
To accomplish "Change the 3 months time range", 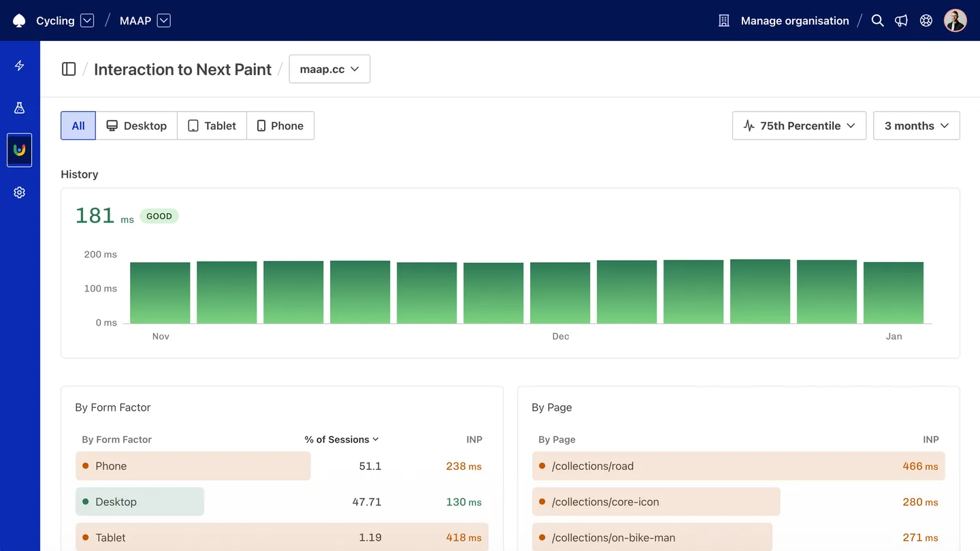I will [916, 125].
